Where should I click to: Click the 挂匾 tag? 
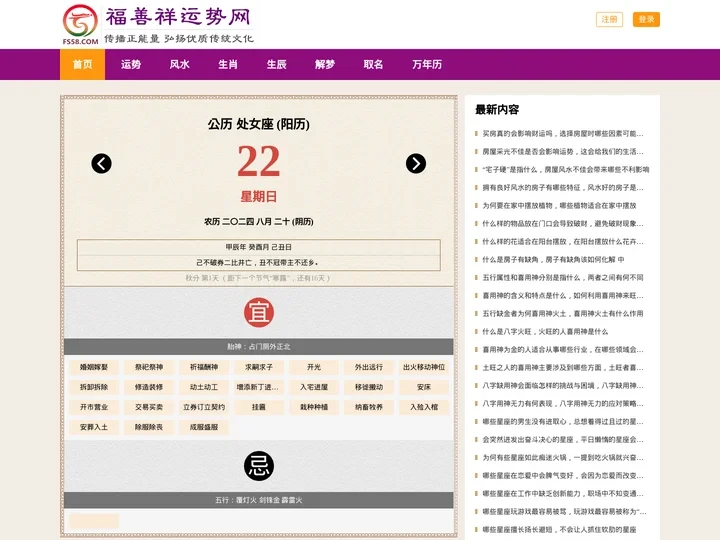click(x=259, y=407)
